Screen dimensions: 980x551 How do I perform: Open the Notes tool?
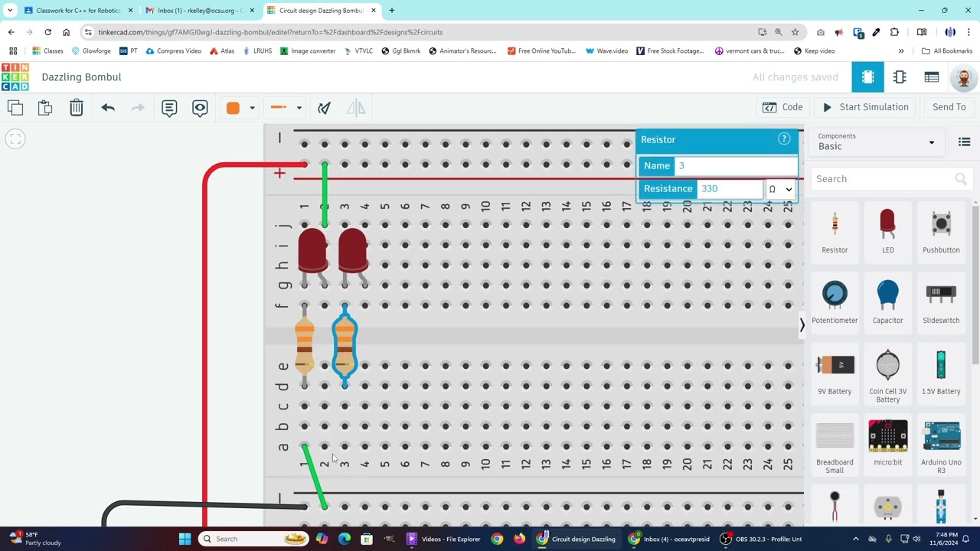point(169,108)
